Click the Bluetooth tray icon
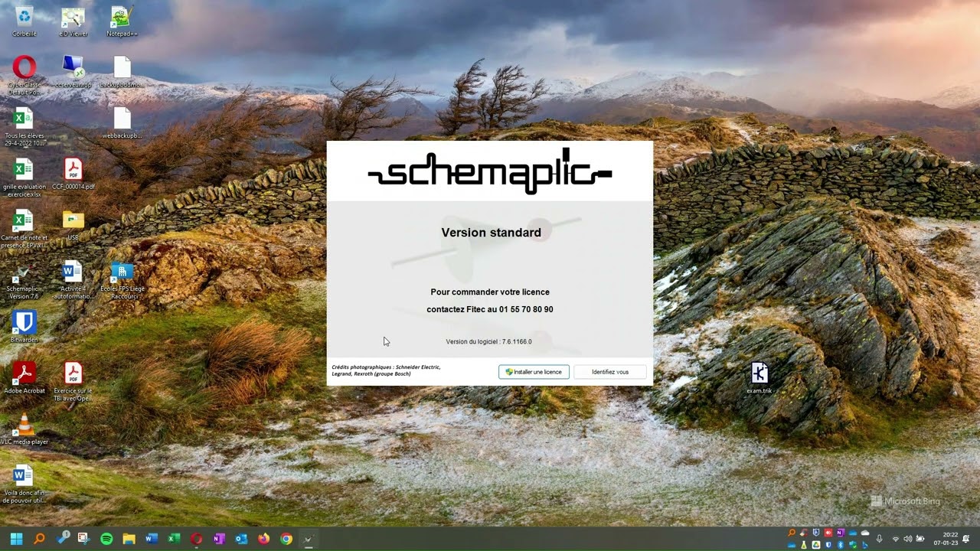The width and height of the screenshot is (980, 551). tap(841, 545)
